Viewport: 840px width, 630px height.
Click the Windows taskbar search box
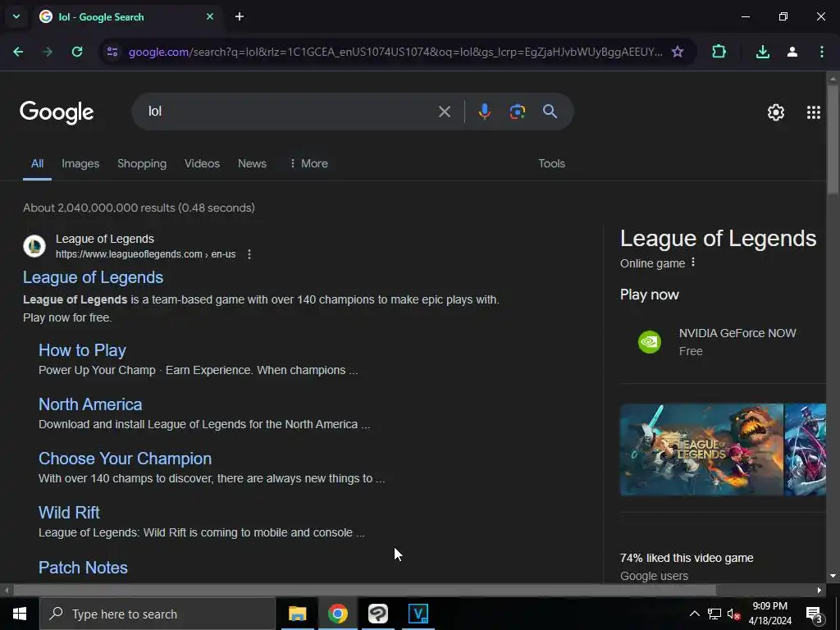coord(157,614)
